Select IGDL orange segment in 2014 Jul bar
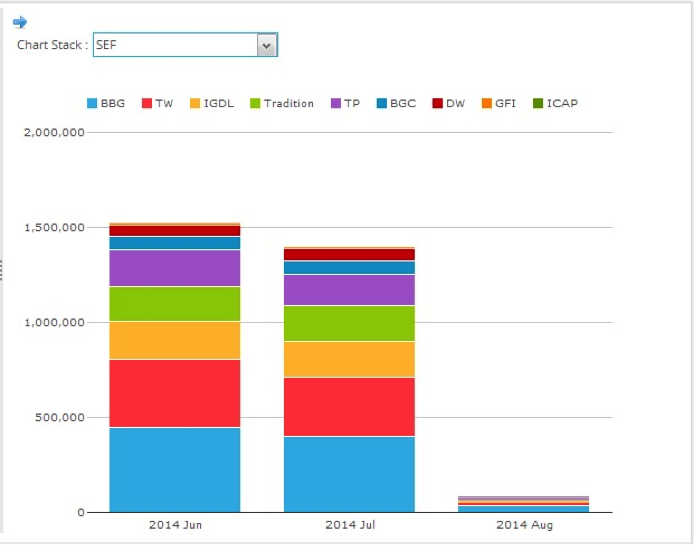 click(x=349, y=359)
